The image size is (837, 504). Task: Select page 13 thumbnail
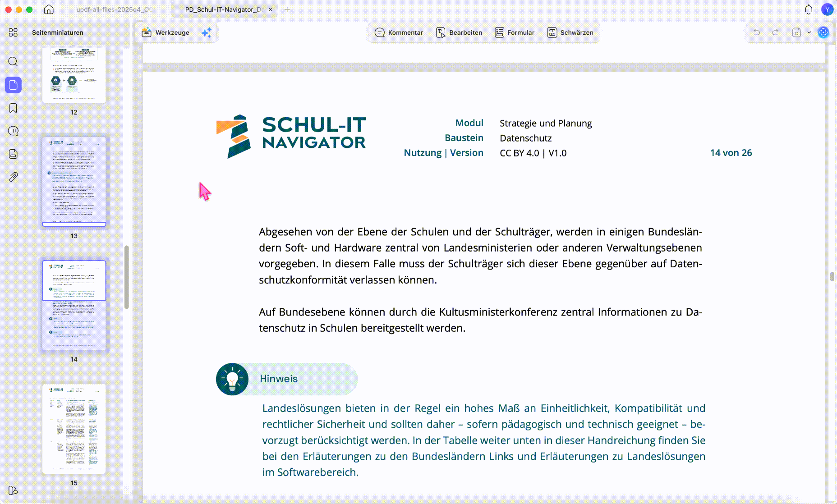pos(74,181)
